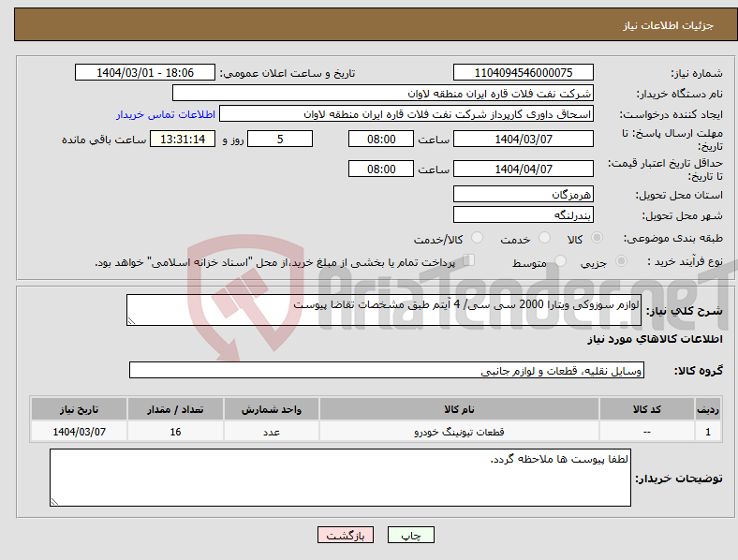Click the گروه کالا field
738x560 pixels.
(x=387, y=370)
